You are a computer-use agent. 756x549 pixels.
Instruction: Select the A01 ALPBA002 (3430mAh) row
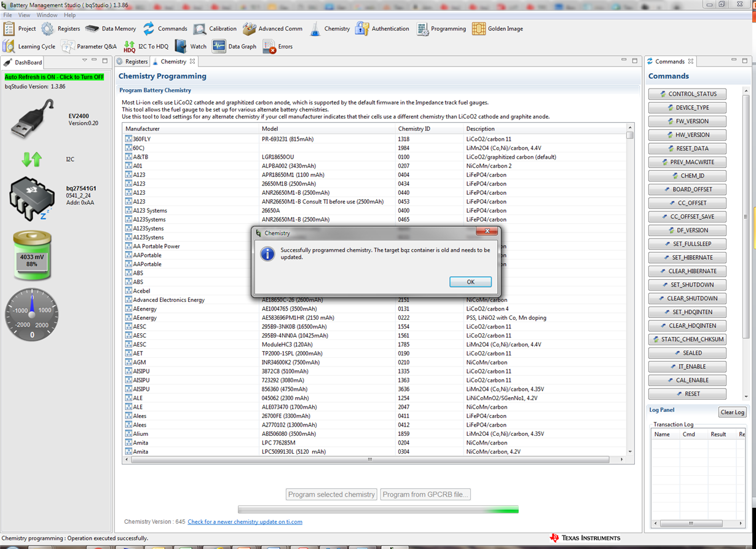point(374,166)
